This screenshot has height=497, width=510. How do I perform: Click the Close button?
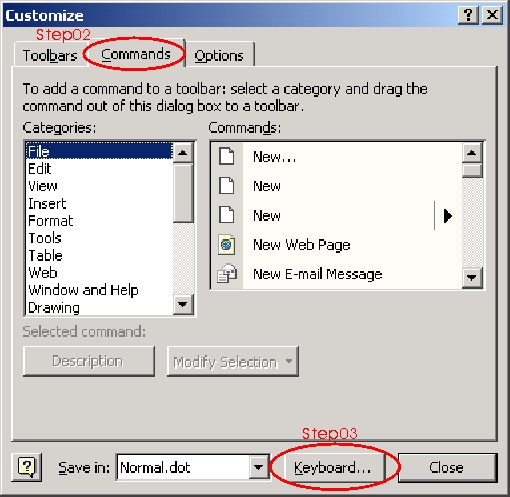[447, 467]
